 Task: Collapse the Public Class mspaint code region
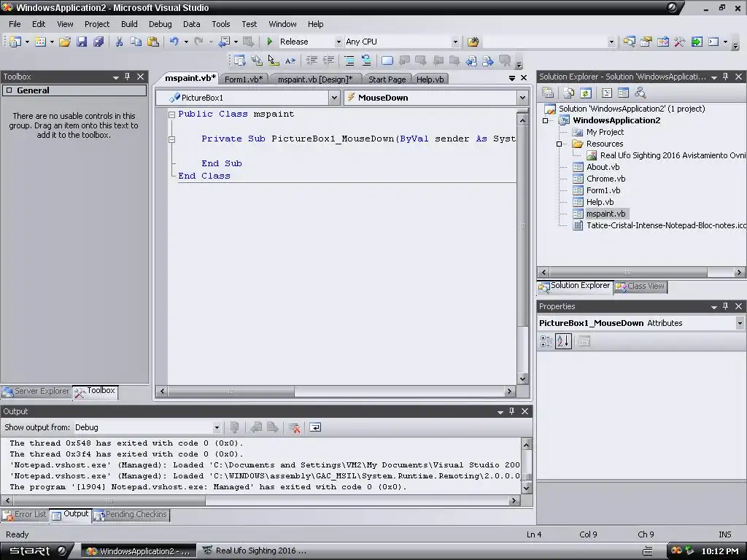172,114
